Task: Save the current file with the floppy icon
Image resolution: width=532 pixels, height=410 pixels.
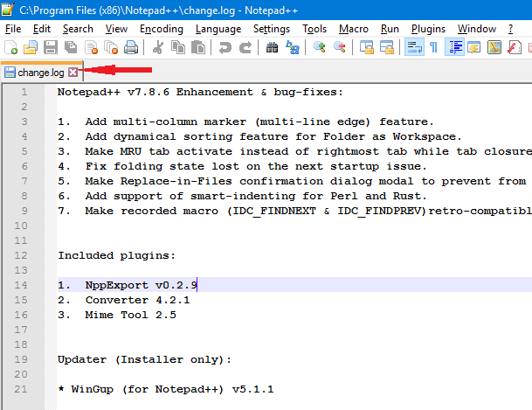Action: pos(50,47)
